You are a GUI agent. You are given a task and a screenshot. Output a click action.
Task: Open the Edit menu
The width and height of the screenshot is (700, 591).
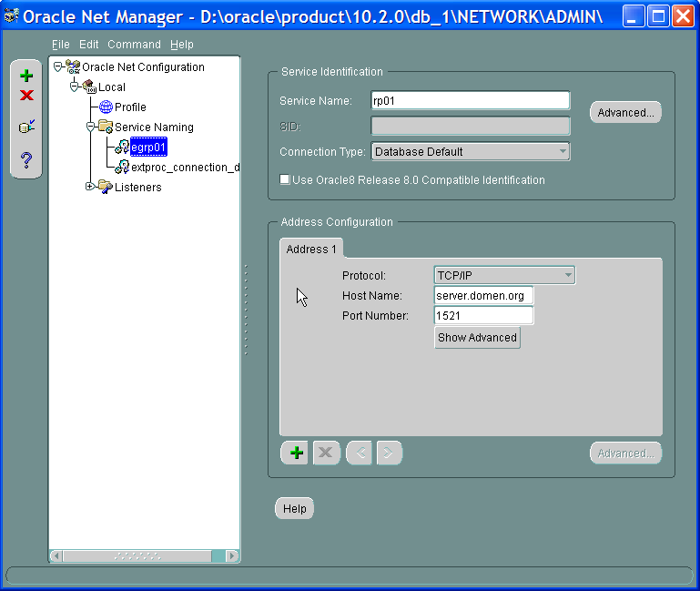[89, 45]
